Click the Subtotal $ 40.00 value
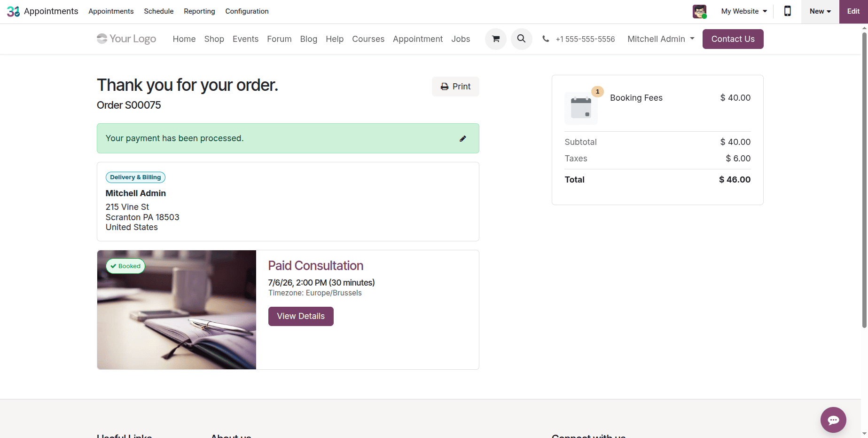The image size is (868, 438). click(x=735, y=142)
